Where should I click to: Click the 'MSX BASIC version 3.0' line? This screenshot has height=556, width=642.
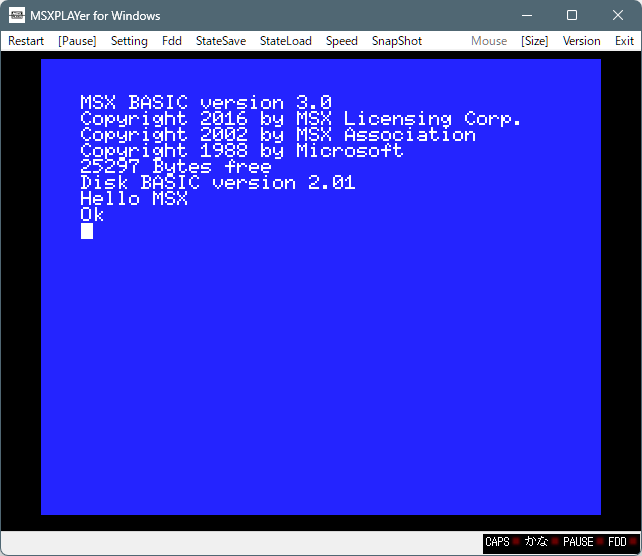(206, 102)
